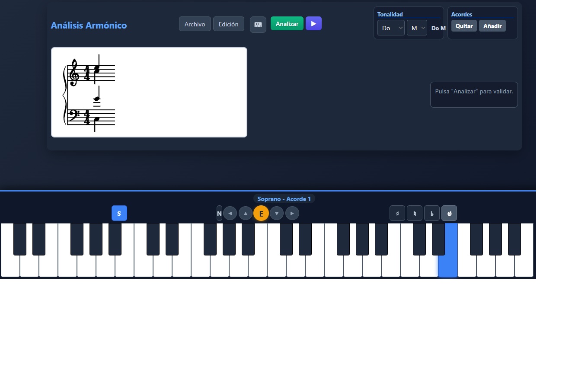Image resolution: width=588 pixels, height=383 pixels.
Task: Select the sharp accidental button
Action: pos(397,213)
